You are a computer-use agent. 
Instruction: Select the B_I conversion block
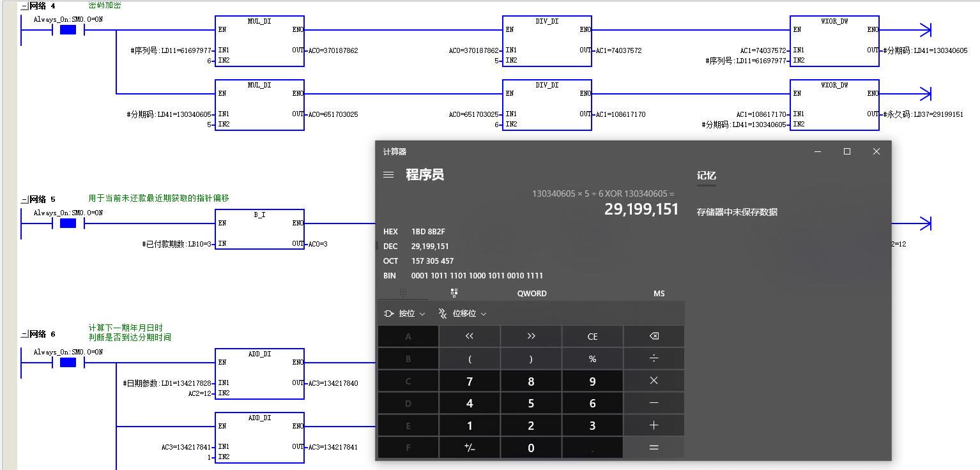point(259,229)
